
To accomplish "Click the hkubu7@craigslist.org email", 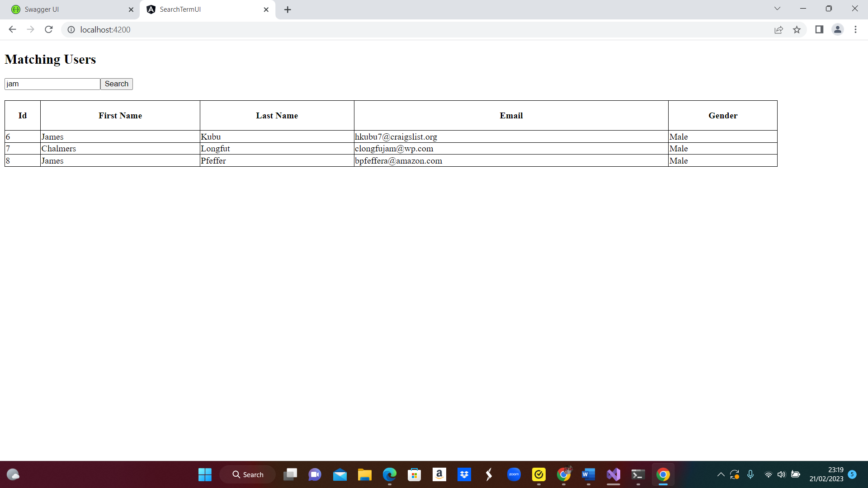I will [396, 137].
